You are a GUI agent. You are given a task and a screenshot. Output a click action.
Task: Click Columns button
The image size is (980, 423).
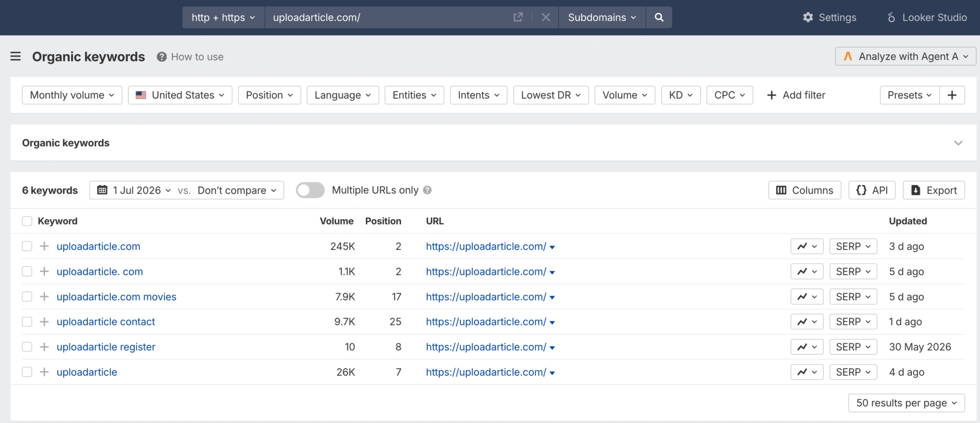tap(805, 190)
